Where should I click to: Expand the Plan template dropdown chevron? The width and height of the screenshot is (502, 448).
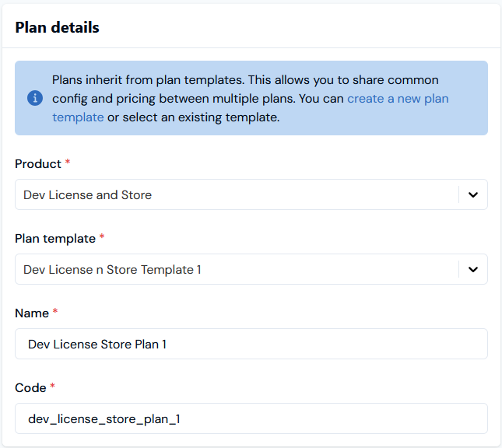(473, 269)
